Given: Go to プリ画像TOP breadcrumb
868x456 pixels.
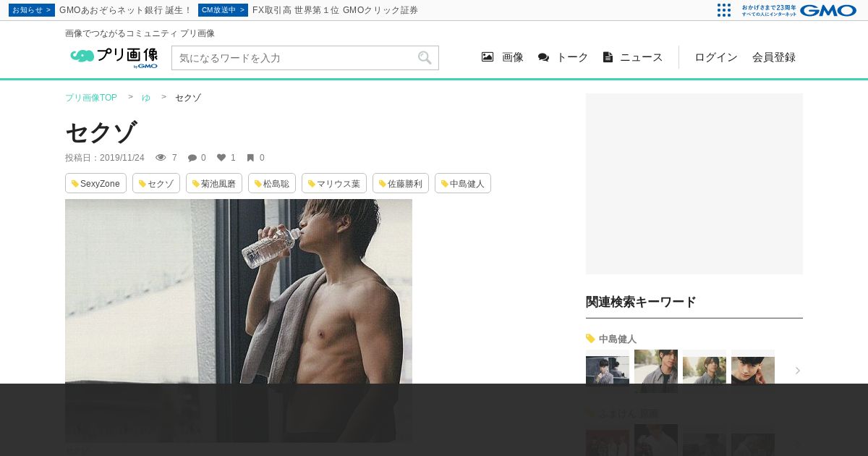Looking at the screenshot, I should (x=91, y=98).
